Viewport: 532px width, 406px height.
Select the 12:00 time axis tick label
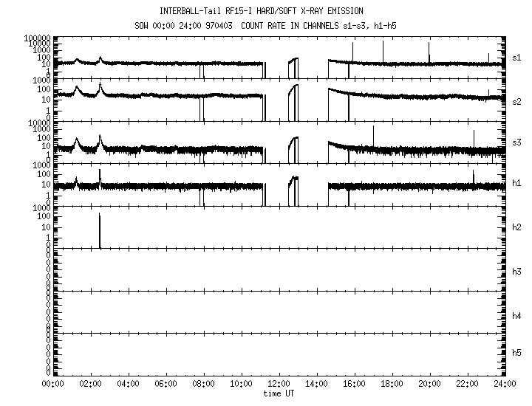click(x=279, y=385)
